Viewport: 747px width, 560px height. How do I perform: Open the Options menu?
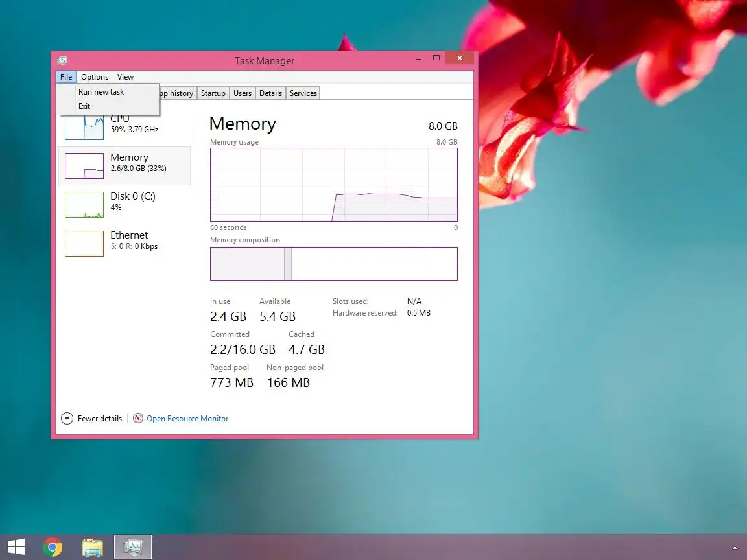point(94,77)
